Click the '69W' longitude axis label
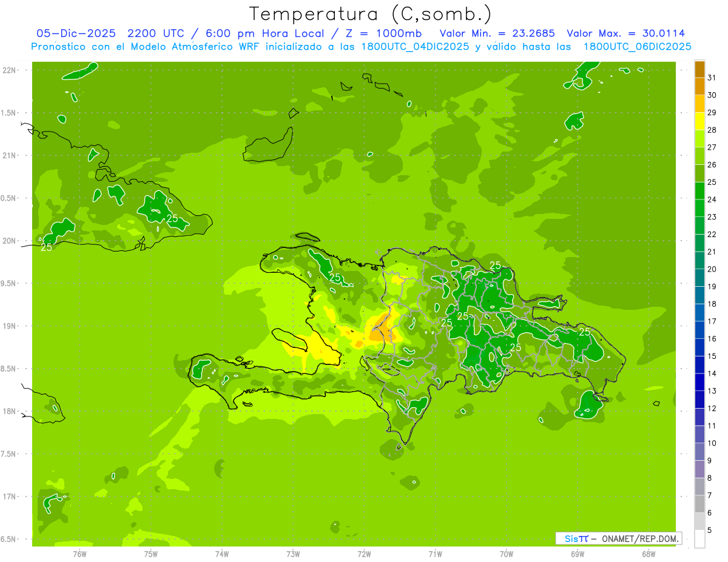Screen dimensions: 728x562 (577, 554)
